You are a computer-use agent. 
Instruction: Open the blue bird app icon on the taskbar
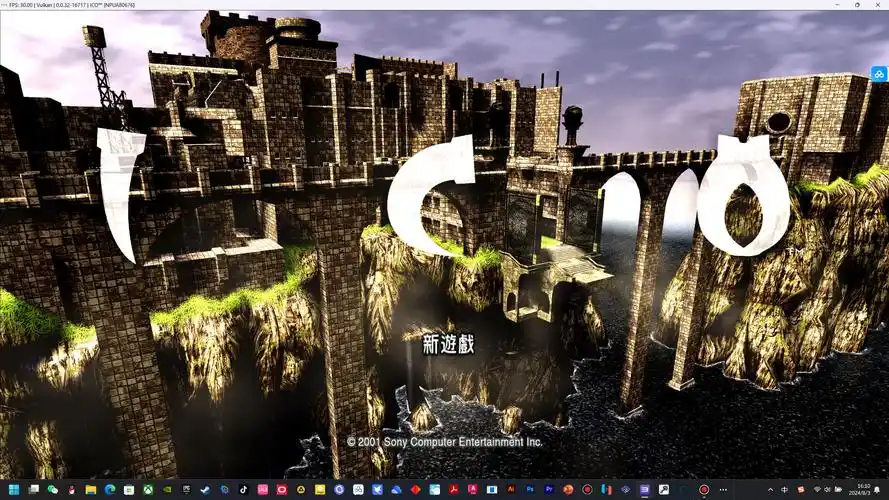pyautogui.click(x=377, y=489)
